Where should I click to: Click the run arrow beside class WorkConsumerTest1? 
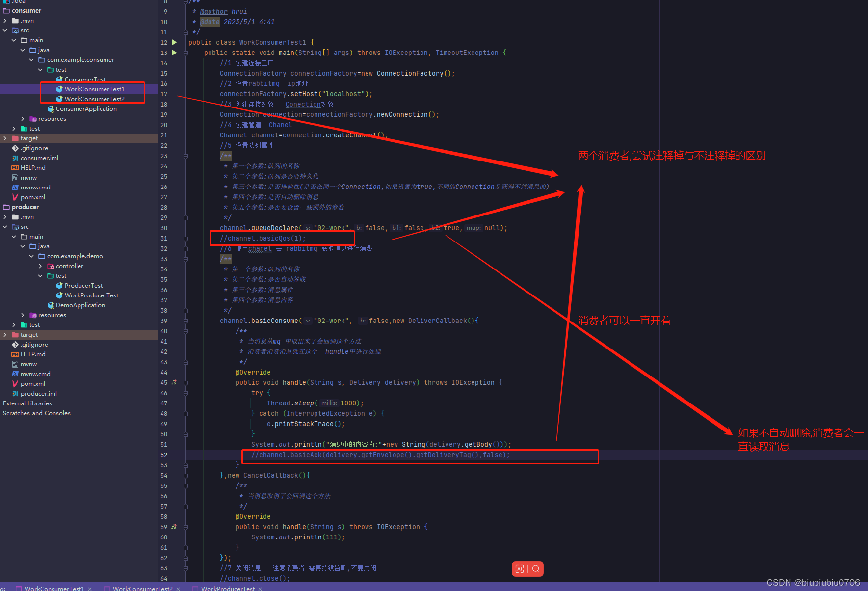point(175,42)
